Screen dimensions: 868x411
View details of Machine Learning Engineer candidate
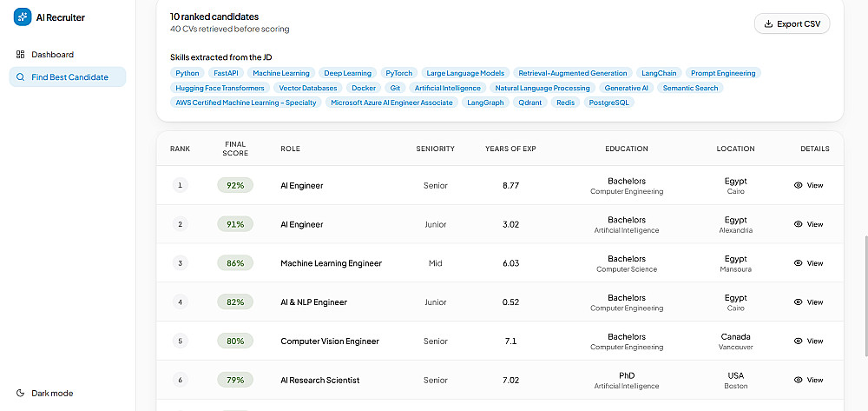click(809, 263)
